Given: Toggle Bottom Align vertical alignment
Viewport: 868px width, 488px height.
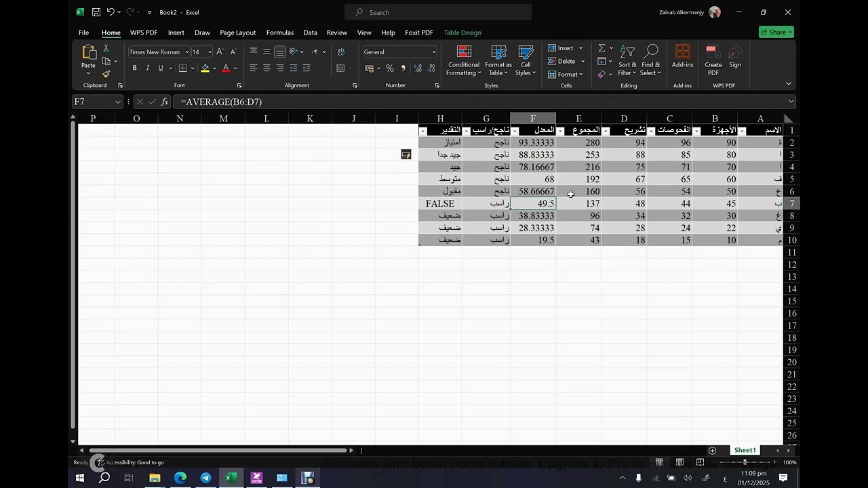Looking at the screenshot, I should pos(280,52).
